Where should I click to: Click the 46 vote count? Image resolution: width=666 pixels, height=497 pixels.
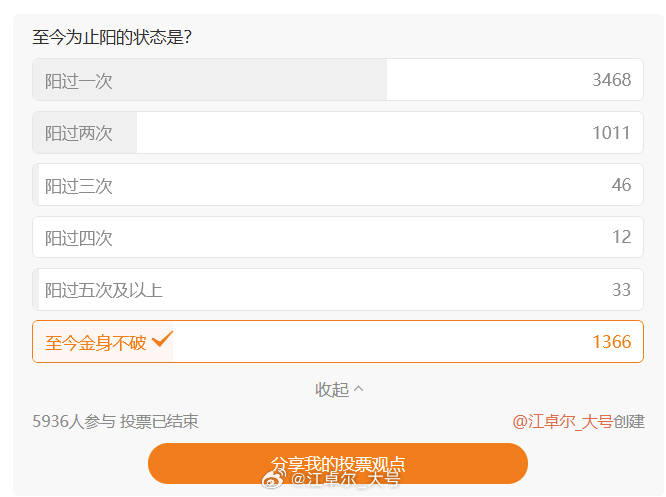[621, 185]
